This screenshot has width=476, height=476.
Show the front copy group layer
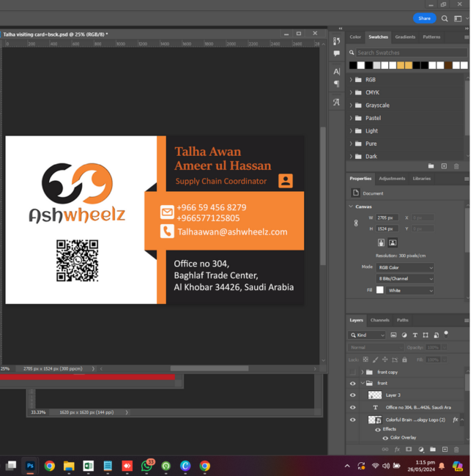tap(352, 372)
